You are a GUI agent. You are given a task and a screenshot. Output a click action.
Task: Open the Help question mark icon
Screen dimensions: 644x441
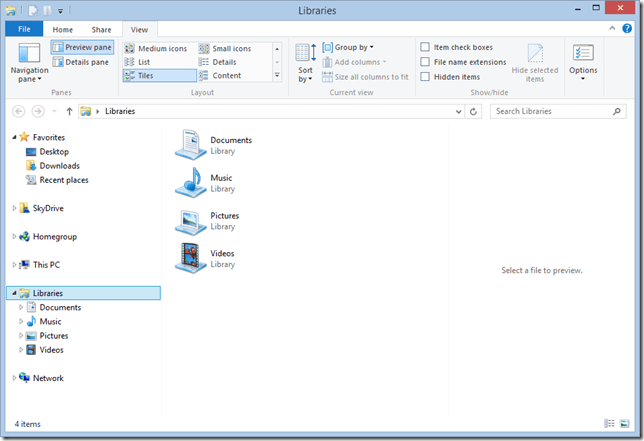pos(627,28)
